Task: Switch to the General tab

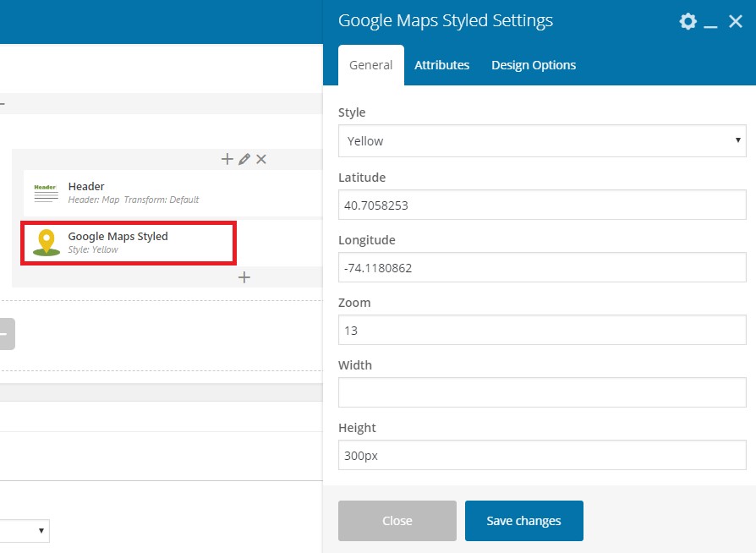Action: coord(370,65)
